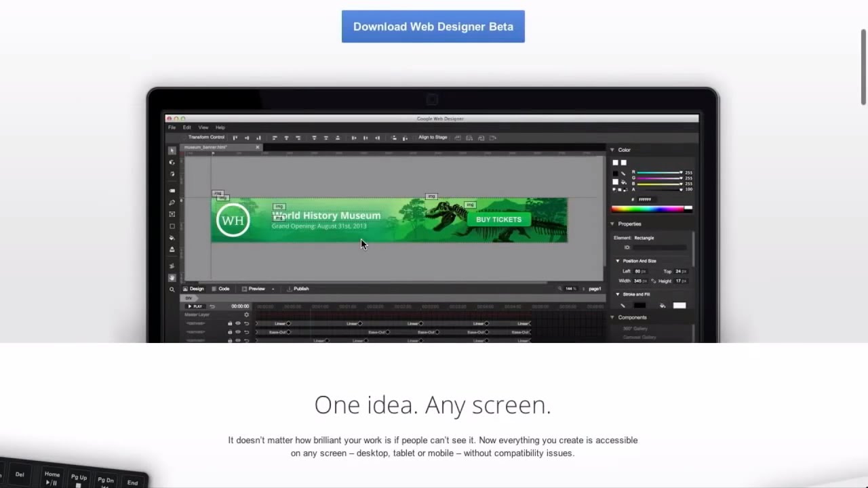The height and width of the screenshot is (488, 868).
Task: Select the 3D object rotate tool
Action: 172,162
